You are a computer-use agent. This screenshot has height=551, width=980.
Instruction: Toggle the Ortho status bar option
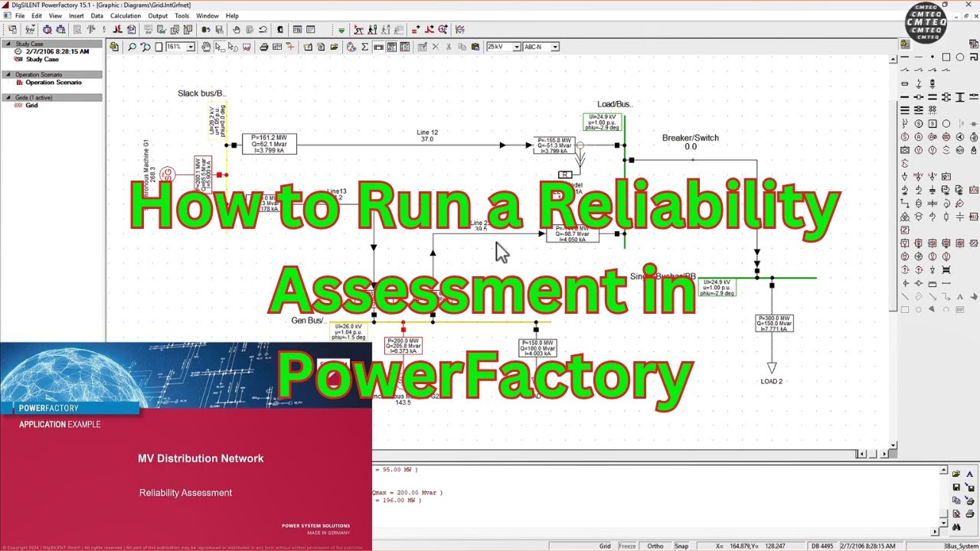(655, 546)
